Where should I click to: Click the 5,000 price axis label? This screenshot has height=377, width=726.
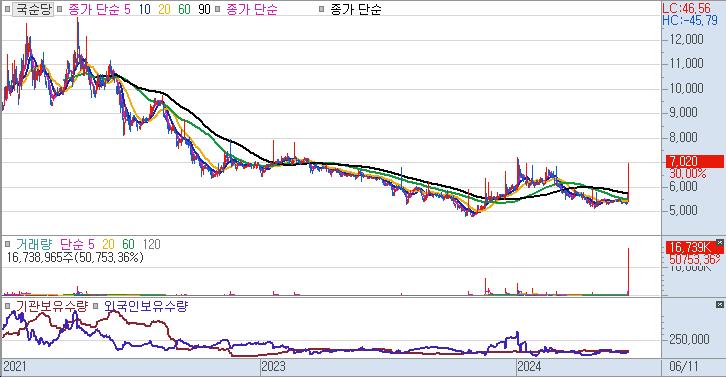683,211
